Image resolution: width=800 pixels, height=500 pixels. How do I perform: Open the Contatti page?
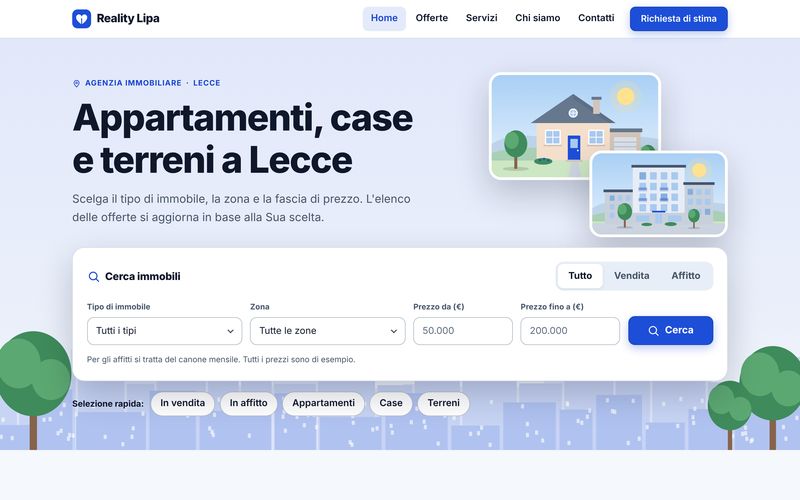[596, 18]
